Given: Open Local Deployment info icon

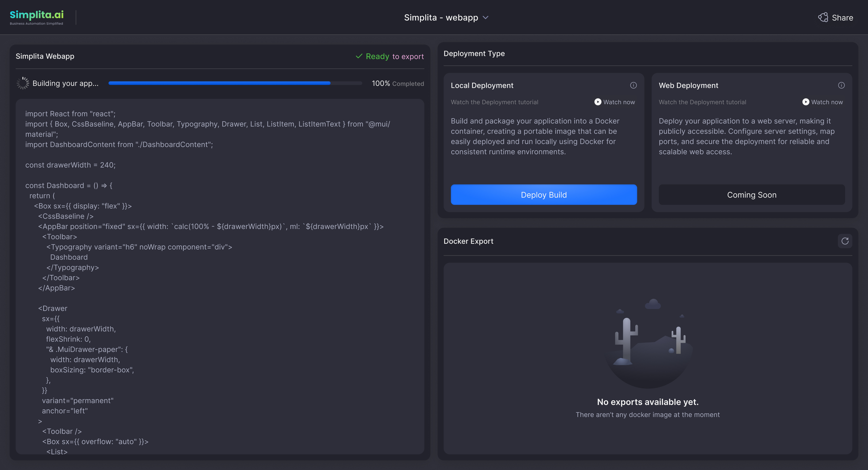Looking at the screenshot, I should [633, 86].
